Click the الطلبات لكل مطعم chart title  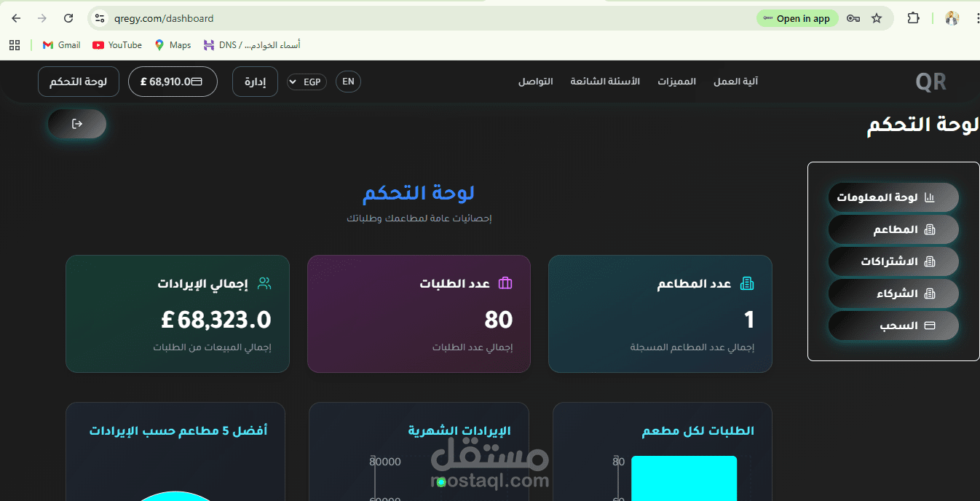pos(698,431)
